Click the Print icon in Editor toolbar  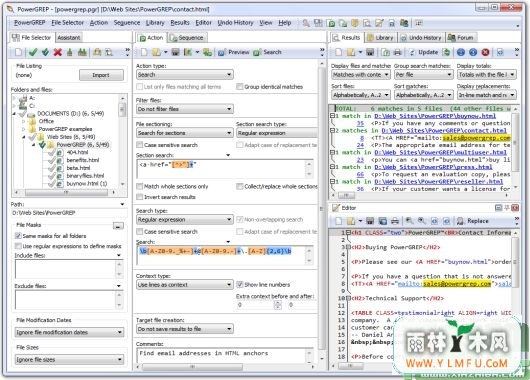(394, 221)
